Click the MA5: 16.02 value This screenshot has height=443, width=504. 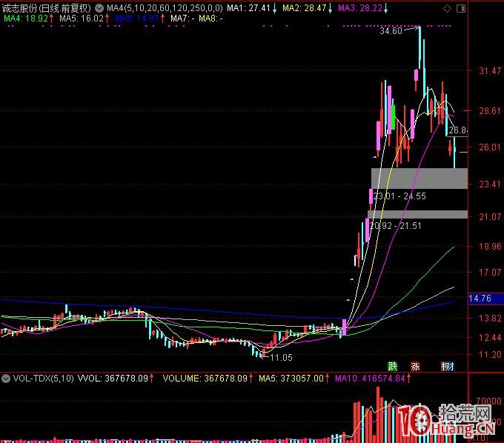coord(82,19)
